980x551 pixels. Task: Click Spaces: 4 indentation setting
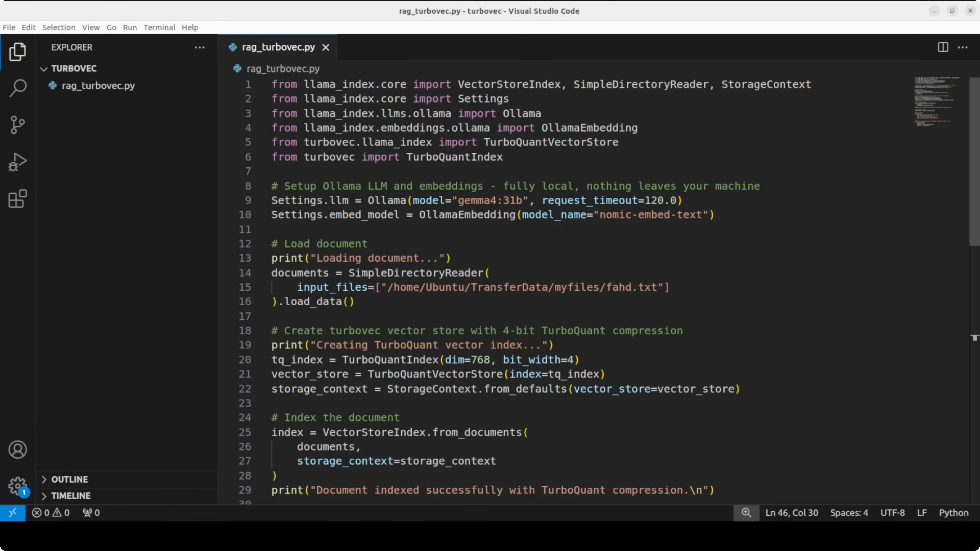pos(849,513)
